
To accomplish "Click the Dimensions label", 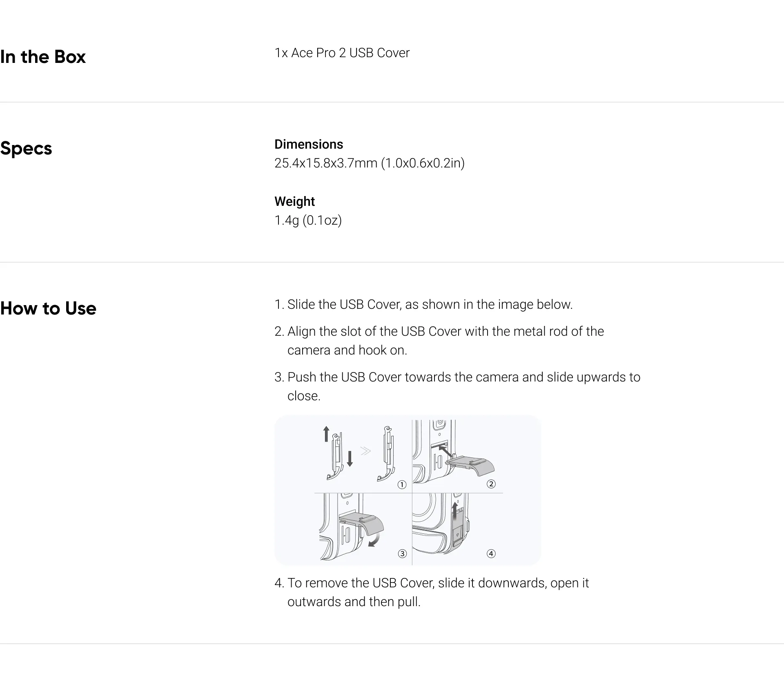I will point(309,144).
